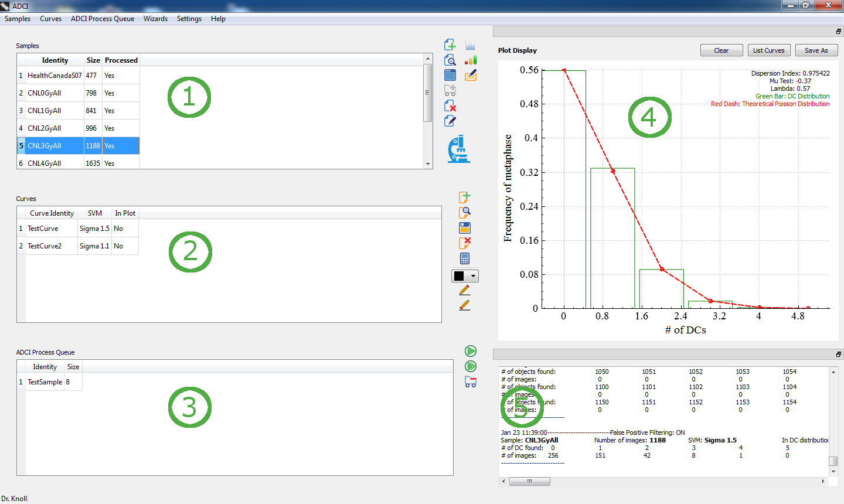The image size is (844, 504).
Task: Click the Clear plot button
Action: [x=721, y=50]
